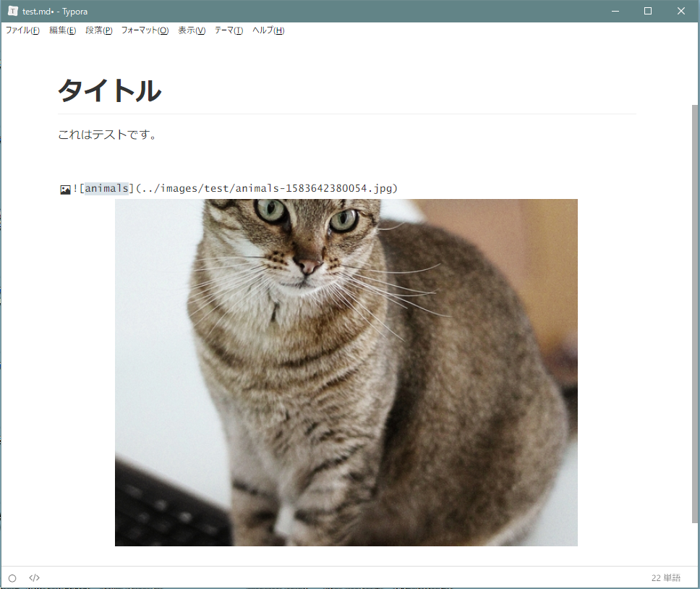This screenshot has width=700, height=589.
Task: Switch to source code mode icon
Action: [x=35, y=578]
